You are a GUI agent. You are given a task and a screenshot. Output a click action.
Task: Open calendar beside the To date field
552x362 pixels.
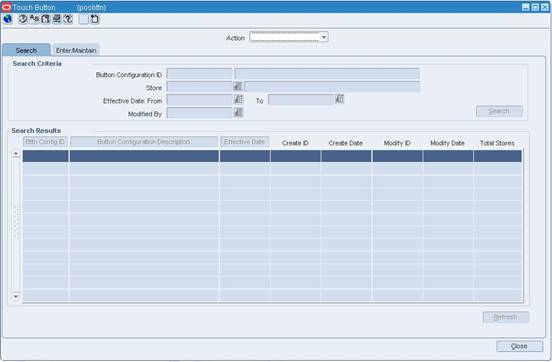pyautogui.click(x=339, y=99)
